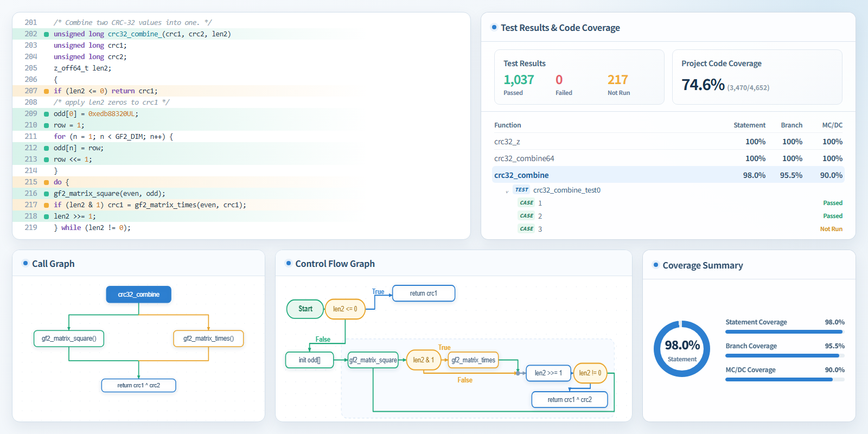Click the 1,037 Passed test count
This screenshot has width=868, height=434.
click(519, 80)
